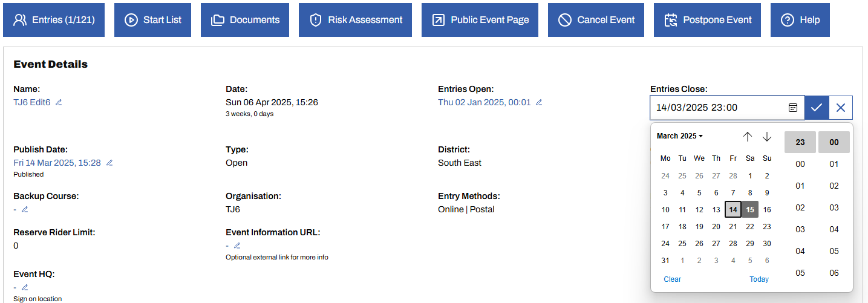Clear the date using the Clear link

point(672,279)
